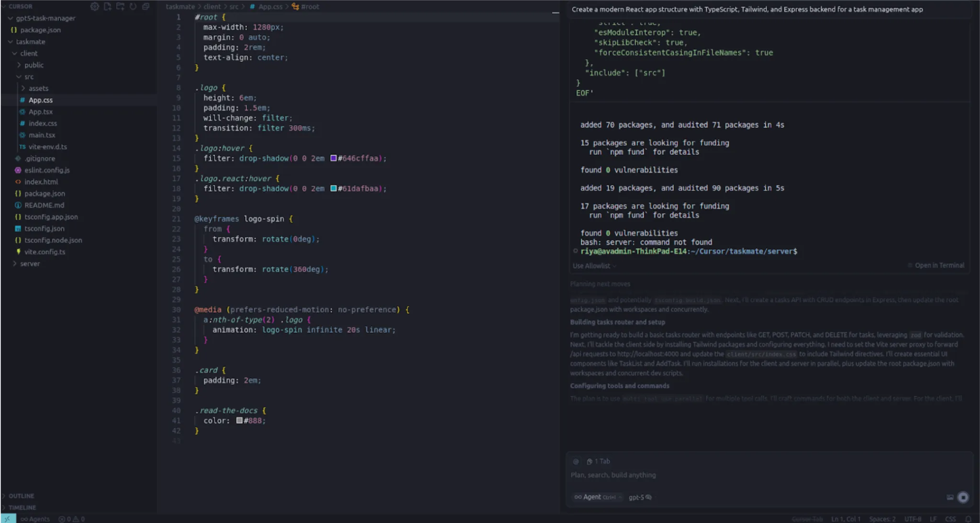Open tsconfig.app.json file
This screenshot has height=523, width=980.
click(x=51, y=217)
